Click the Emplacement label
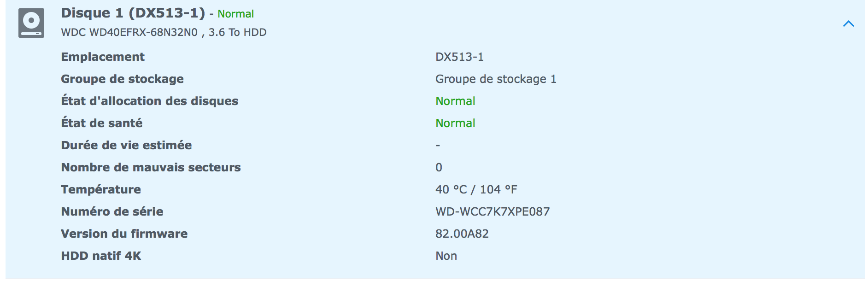The height and width of the screenshot is (281, 868). [103, 57]
